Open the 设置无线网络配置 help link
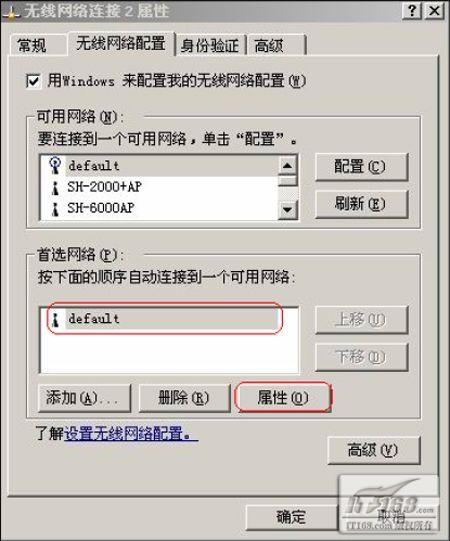This screenshot has height=541, width=450. click(x=131, y=433)
